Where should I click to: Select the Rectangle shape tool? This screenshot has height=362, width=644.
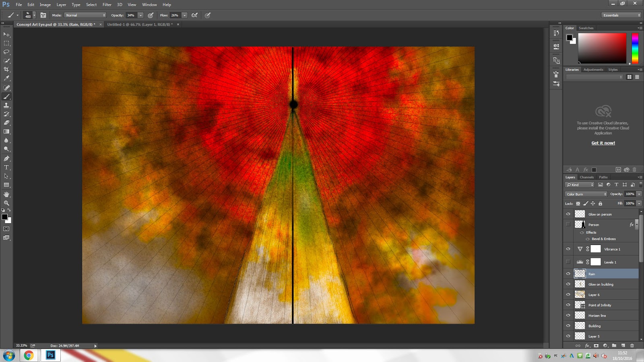point(6,185)
